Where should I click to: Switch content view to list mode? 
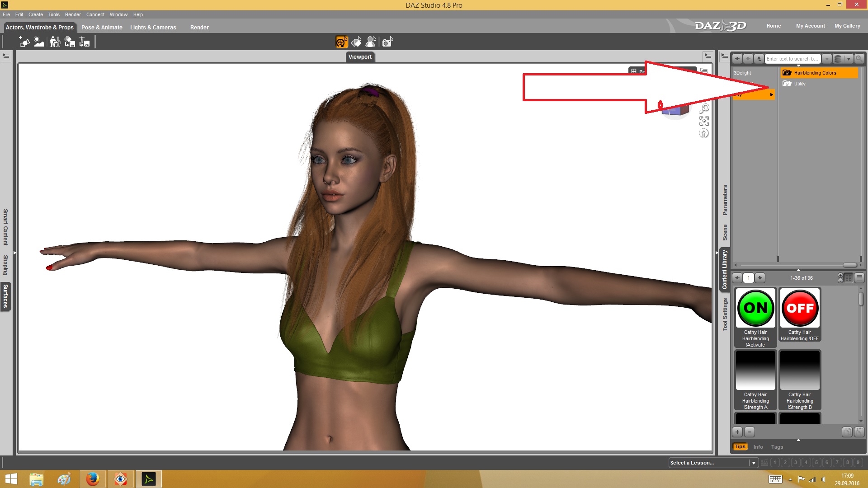click(859, 278)
